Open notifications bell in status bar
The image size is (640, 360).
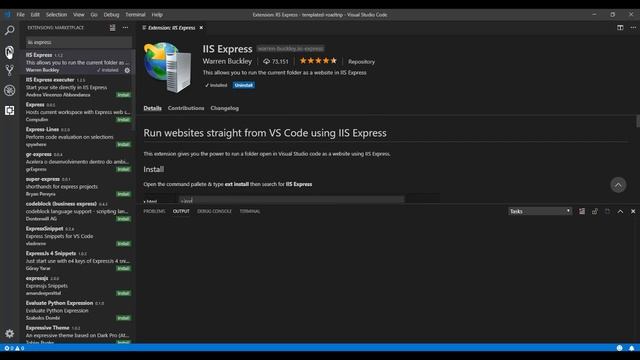(x=631, y=348)
